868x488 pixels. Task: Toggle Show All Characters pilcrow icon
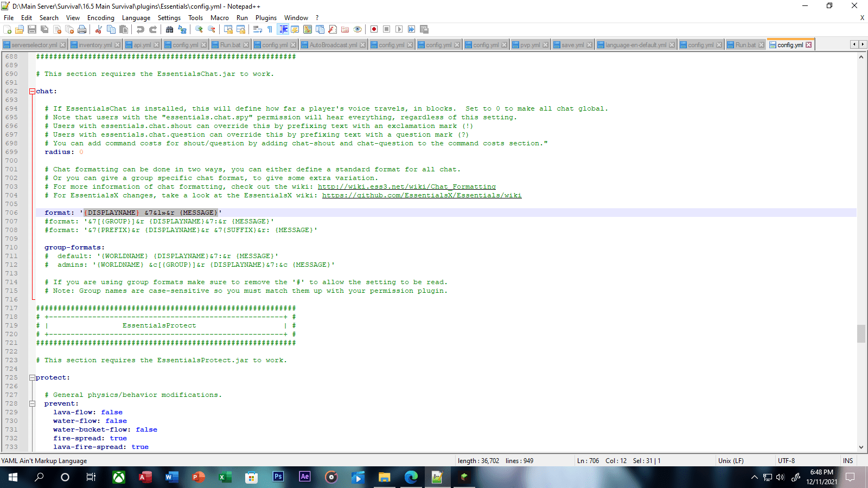(270, 29)
